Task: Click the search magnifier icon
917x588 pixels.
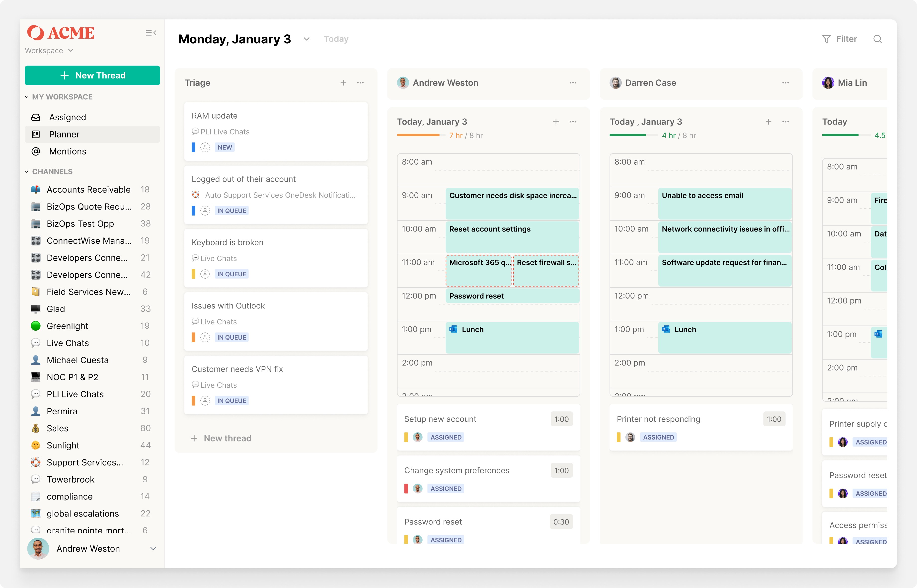Action: pos(877,39)
